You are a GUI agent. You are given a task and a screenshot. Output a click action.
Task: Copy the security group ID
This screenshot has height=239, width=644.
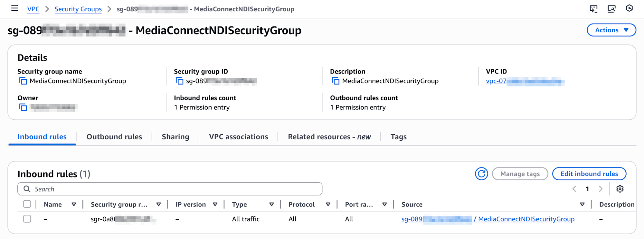(179, 81)
